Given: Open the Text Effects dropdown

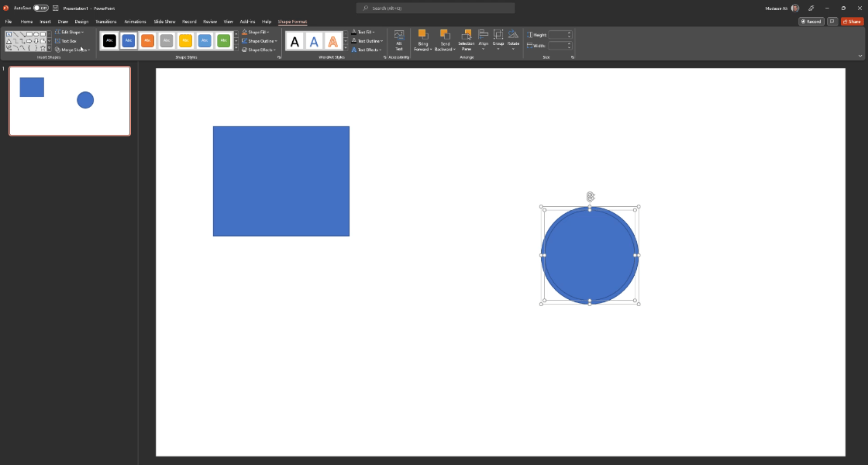Looking at the screenshot, I should pos(367,50).
